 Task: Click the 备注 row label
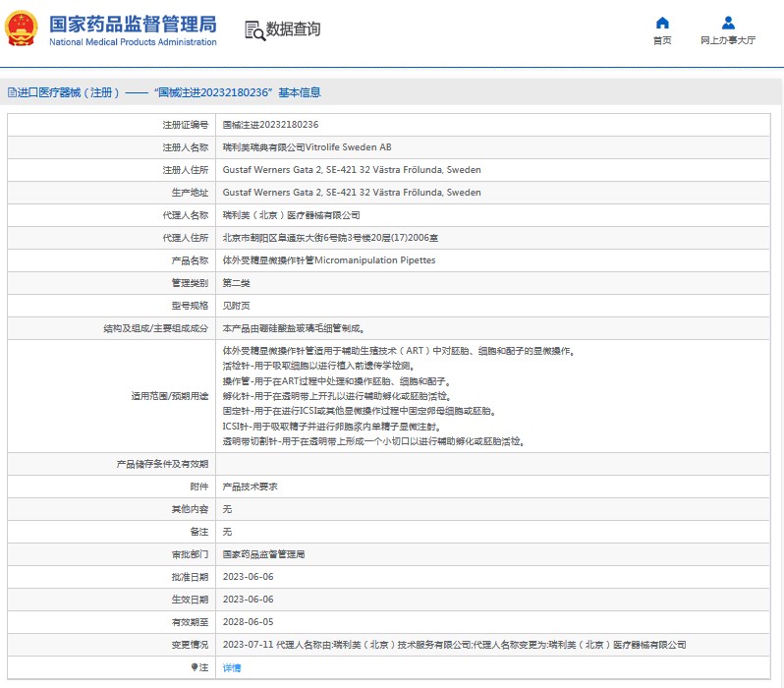pos(199,532)
